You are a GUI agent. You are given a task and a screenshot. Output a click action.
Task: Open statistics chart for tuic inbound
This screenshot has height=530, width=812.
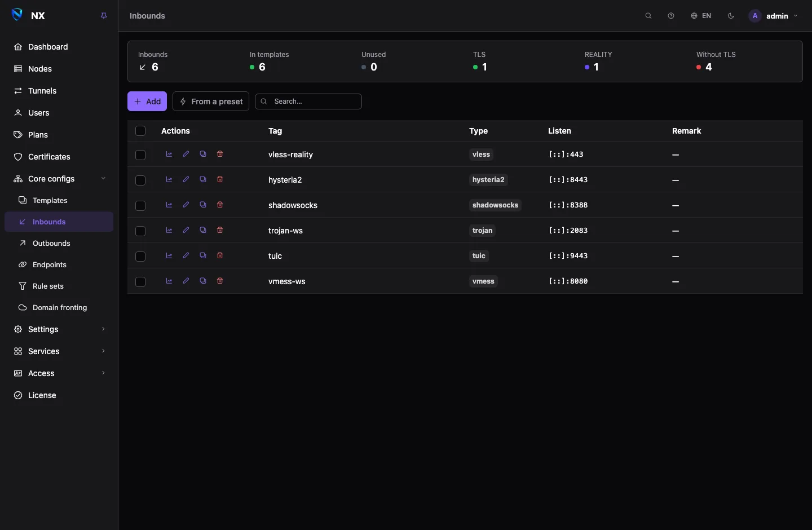click(x=169, y=255)
